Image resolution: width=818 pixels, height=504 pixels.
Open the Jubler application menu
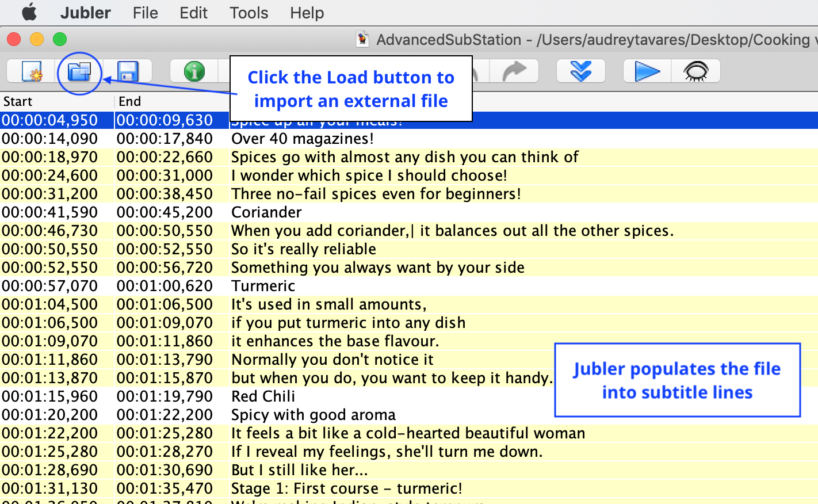coord(86,13)
